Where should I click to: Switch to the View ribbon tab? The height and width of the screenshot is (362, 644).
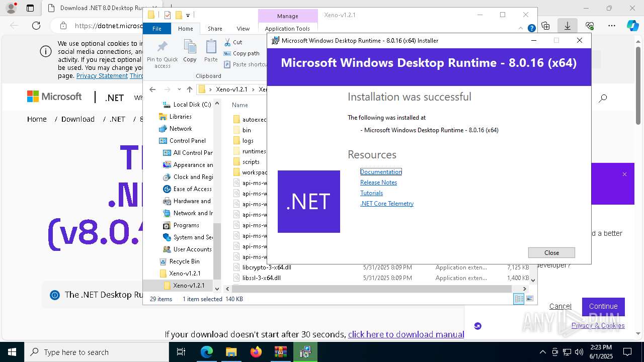click(243, 29)
